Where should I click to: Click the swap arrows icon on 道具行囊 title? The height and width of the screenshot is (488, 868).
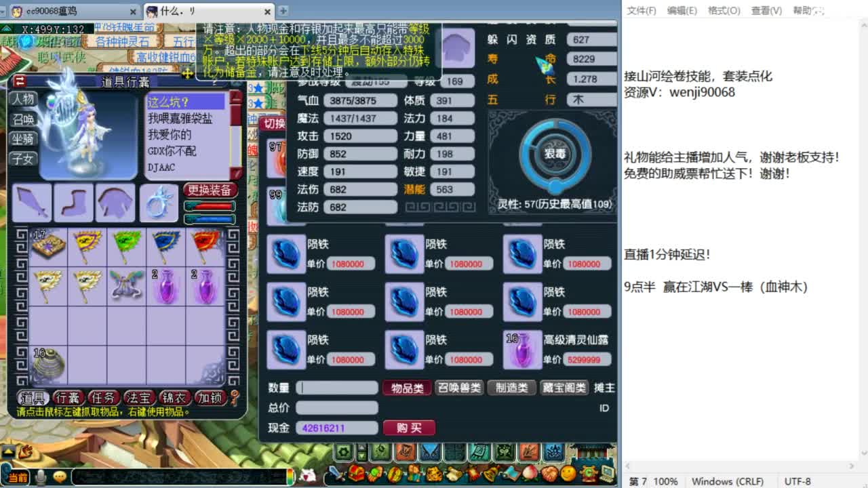click(x=20, y=81)
